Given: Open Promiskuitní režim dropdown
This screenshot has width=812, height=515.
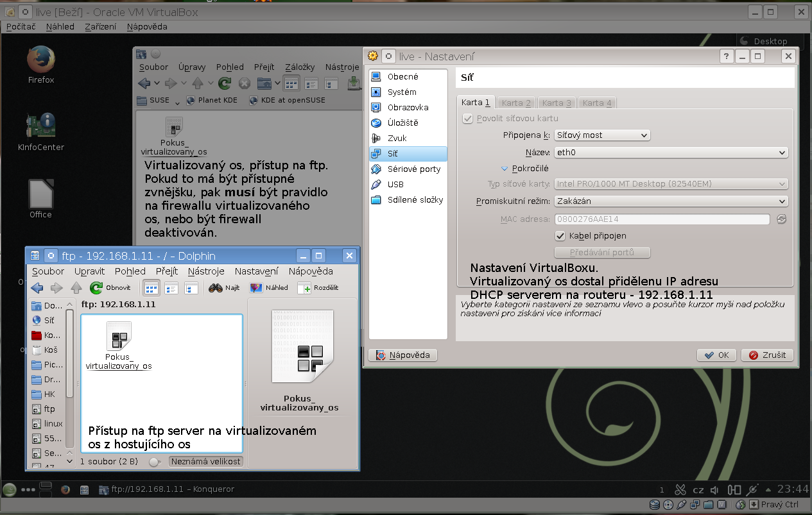Looking at the screenshot, I should (671, 201).
